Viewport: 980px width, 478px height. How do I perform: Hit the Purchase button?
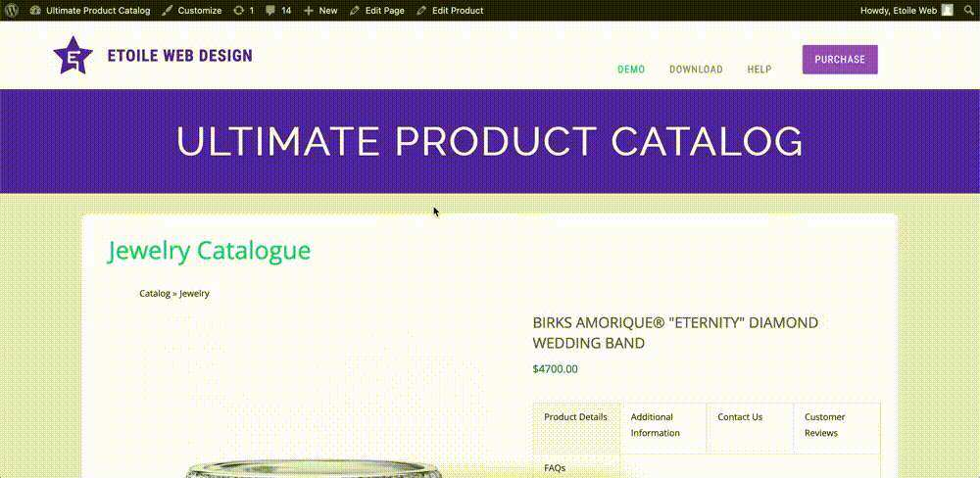point(840,60)
